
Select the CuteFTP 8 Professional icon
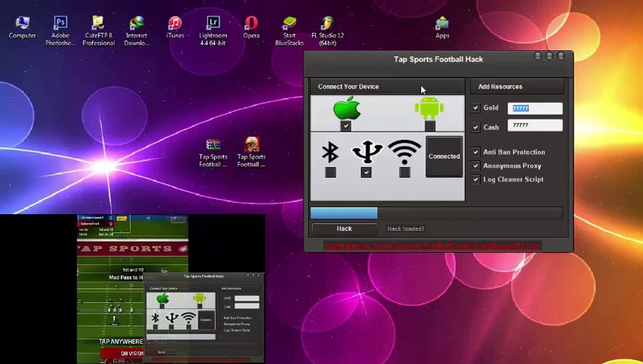click(x=99, y=31)
